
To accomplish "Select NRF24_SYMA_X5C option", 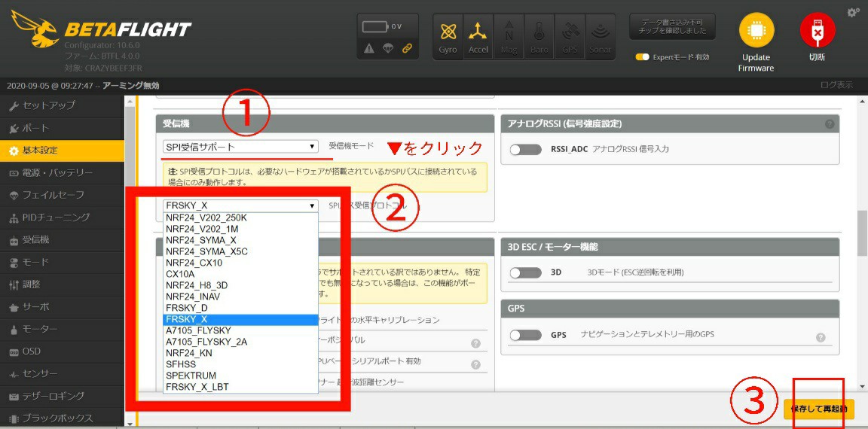I will [241, 251].
